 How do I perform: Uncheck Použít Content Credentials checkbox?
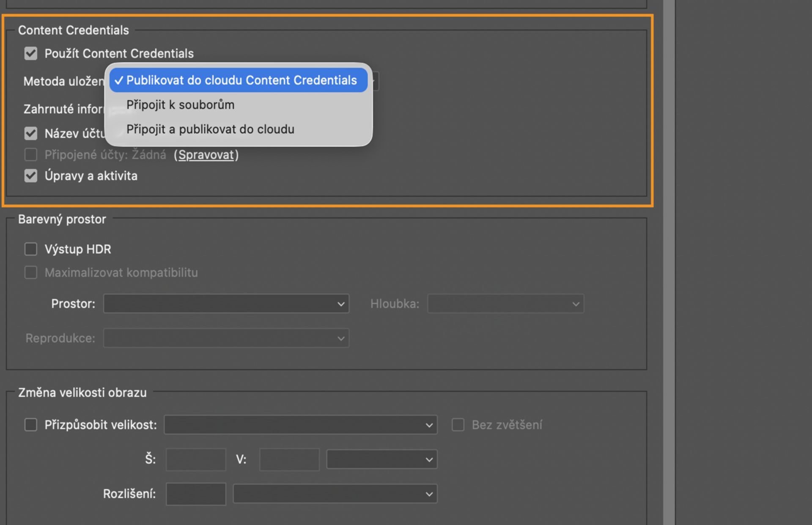point(31,54)
